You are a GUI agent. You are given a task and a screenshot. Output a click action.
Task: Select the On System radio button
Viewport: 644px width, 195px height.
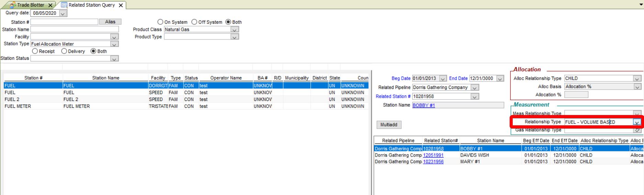160,22
